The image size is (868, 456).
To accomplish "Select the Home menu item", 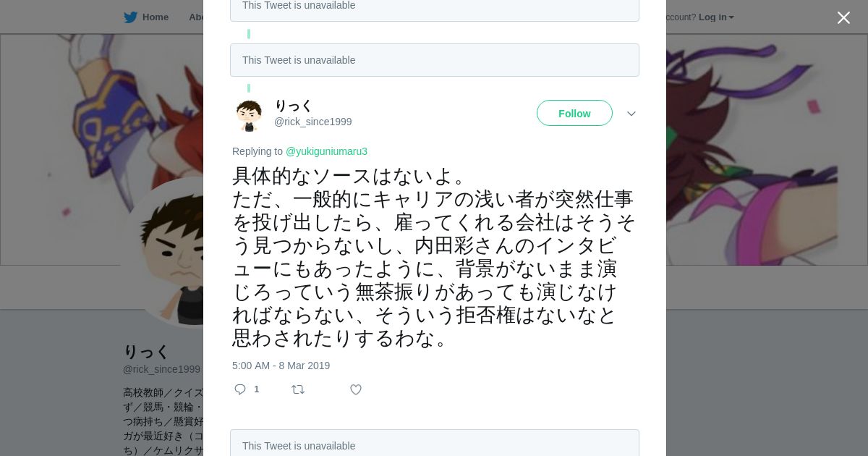I will tap(155, 17).
